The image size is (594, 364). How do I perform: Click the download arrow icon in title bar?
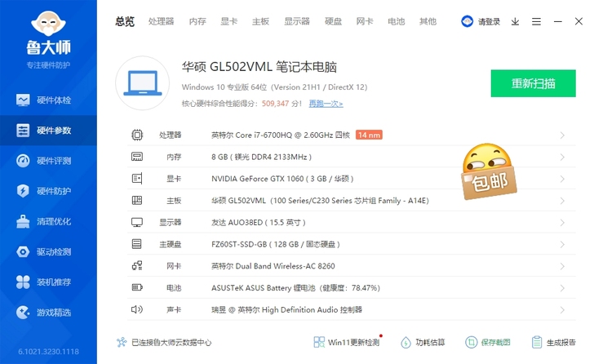pos(515,21)
